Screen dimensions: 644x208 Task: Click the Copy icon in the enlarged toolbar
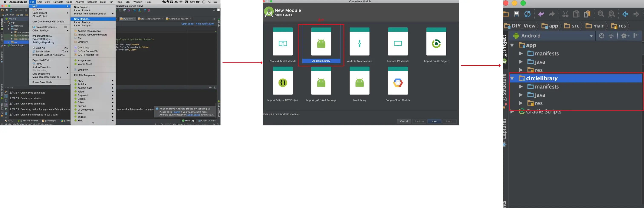pos(576,14)
